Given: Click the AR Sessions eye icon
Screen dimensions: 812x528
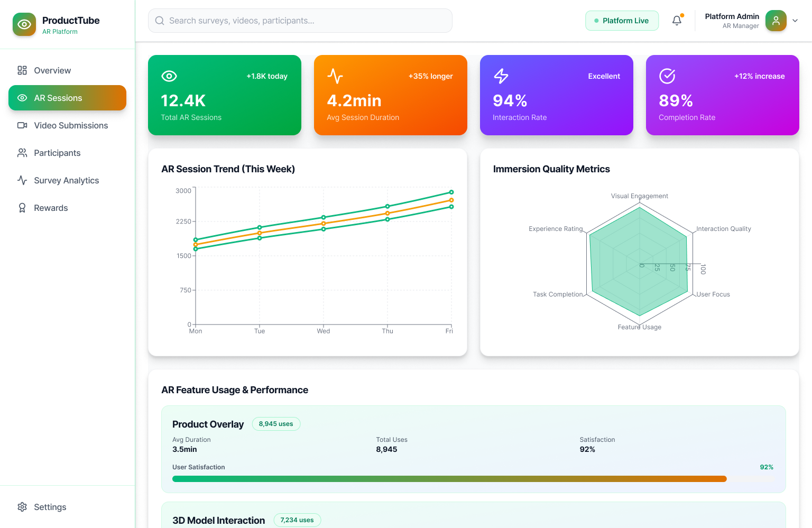Looking at the screenshot, I should coord(22,98).
